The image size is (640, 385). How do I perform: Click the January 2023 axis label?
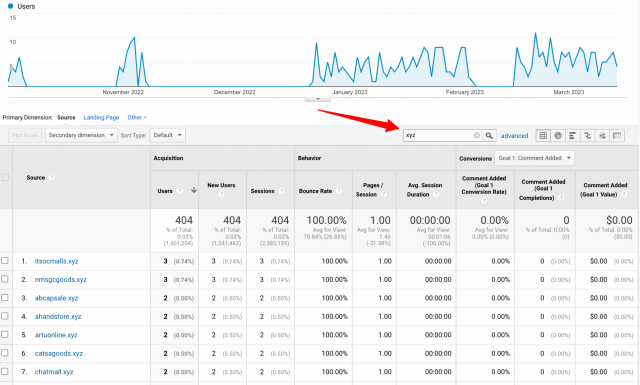pos(349,92)
